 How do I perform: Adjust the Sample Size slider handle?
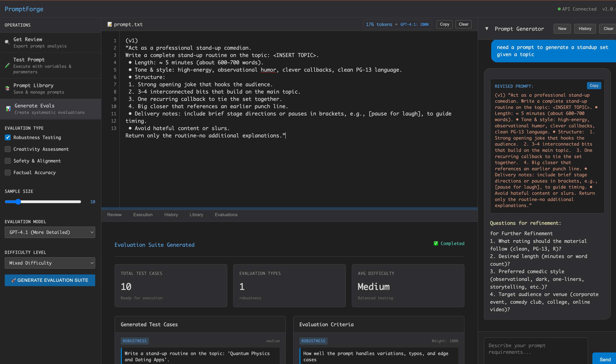tap(18, 202)
